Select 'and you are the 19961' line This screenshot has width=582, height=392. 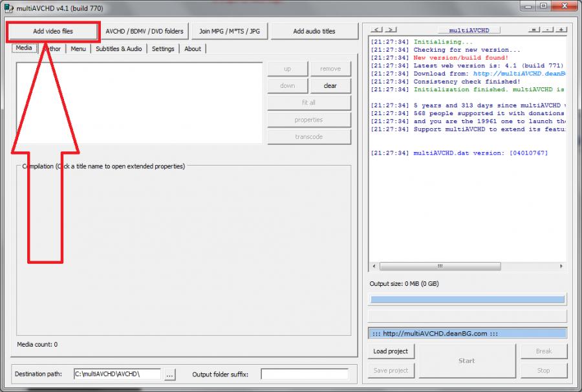[x=468, y=122]
